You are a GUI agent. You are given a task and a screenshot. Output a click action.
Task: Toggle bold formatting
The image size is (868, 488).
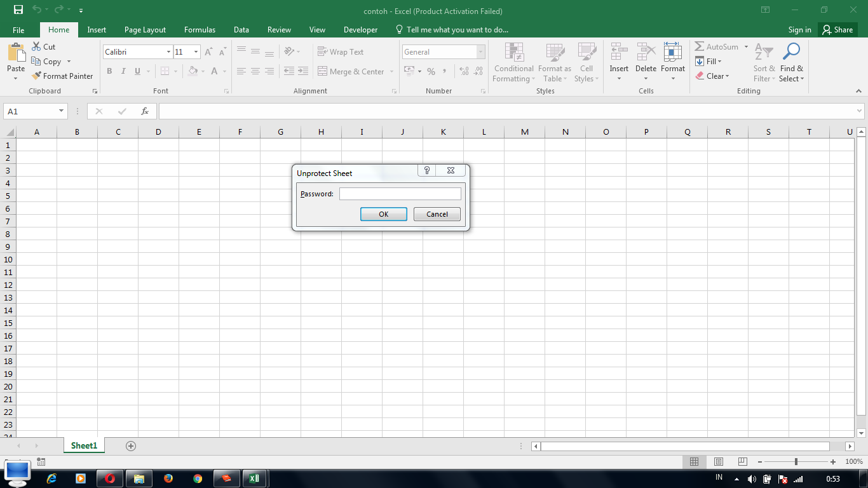point(109,71)
